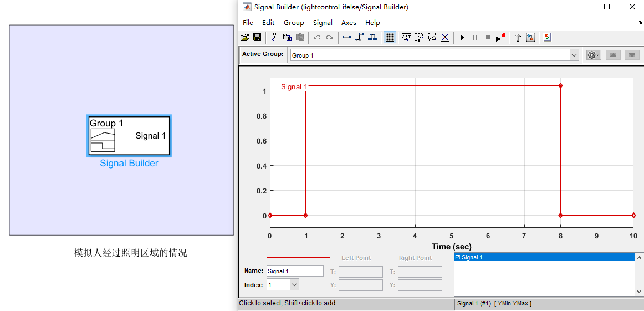Edit the signal Name field

pyautogui.click(x=295, y=271)
